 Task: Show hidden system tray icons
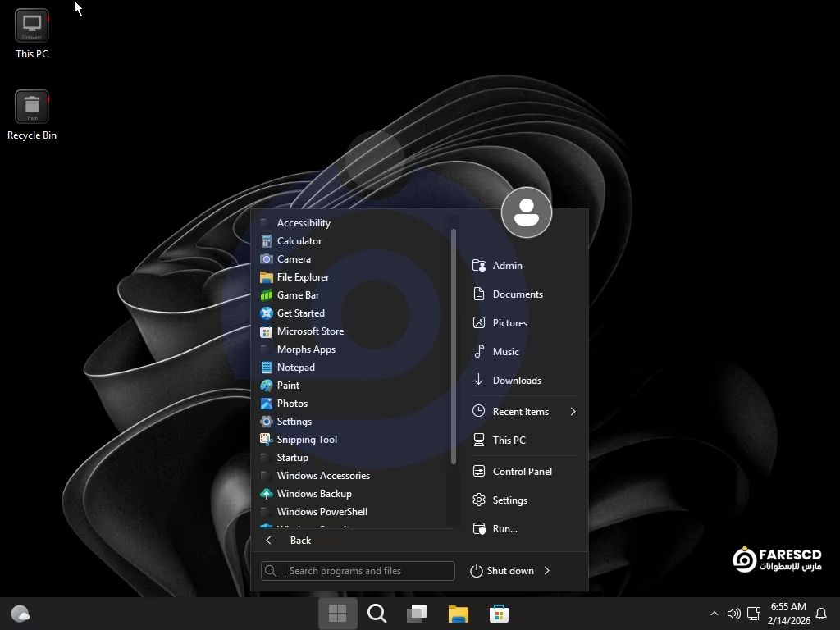point(714,614)
